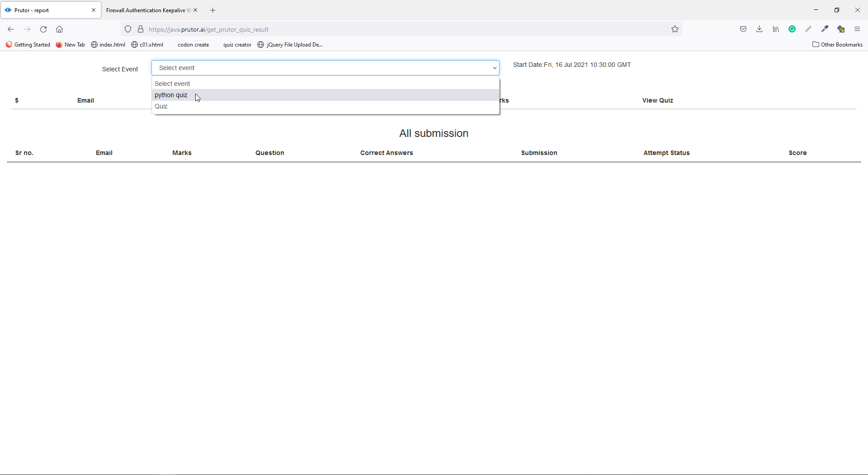This screenshot has width=868, height=475.
Task: Open the 'codon create' bookmark
Action: 193,45
